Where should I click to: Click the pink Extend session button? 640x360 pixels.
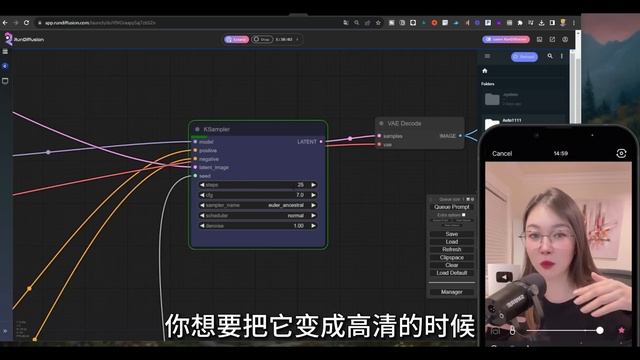pyautogui.click(x=236, y=39)
